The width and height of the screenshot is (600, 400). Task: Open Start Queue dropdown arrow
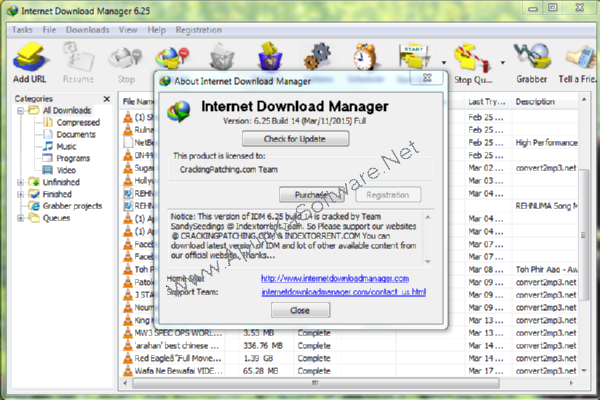444,62
